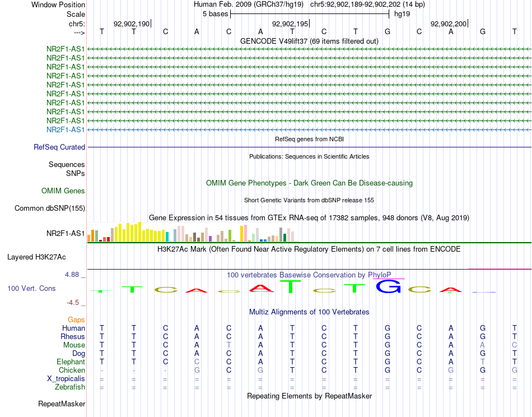Select the Chicken alignment row label
This screenshot has height=417, width=532.
(72, 370)
